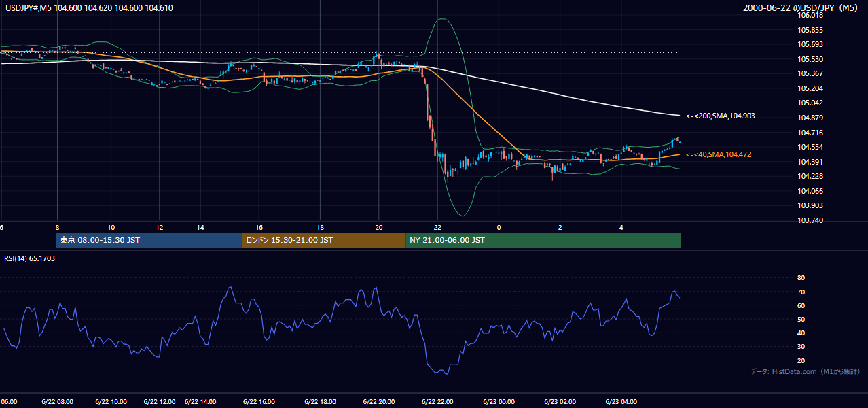This screenshot has width=868, height=408.
Task: Click hour label 12 on price chart time axis
Action: tap(159, 227)
